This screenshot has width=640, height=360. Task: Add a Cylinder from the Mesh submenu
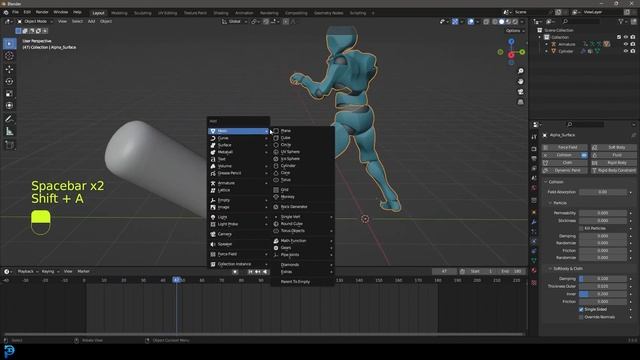pyautogui.click(x=302, y=166)
